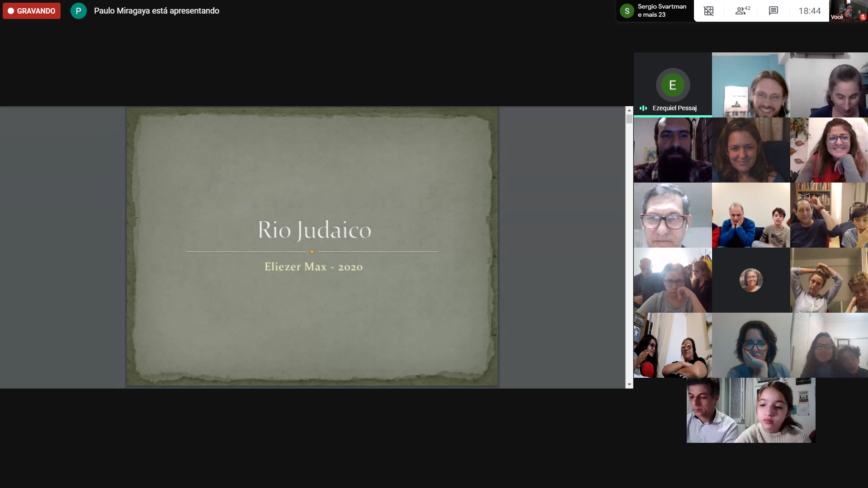The width and height of the screenshot is (868, 488).
Task: Click the GRAVANDO recording indicator
Action: click(x=32, y=11)
